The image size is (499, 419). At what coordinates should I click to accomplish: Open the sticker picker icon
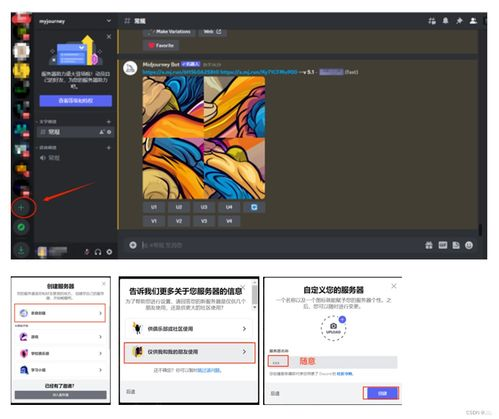(x=456, y=246)
